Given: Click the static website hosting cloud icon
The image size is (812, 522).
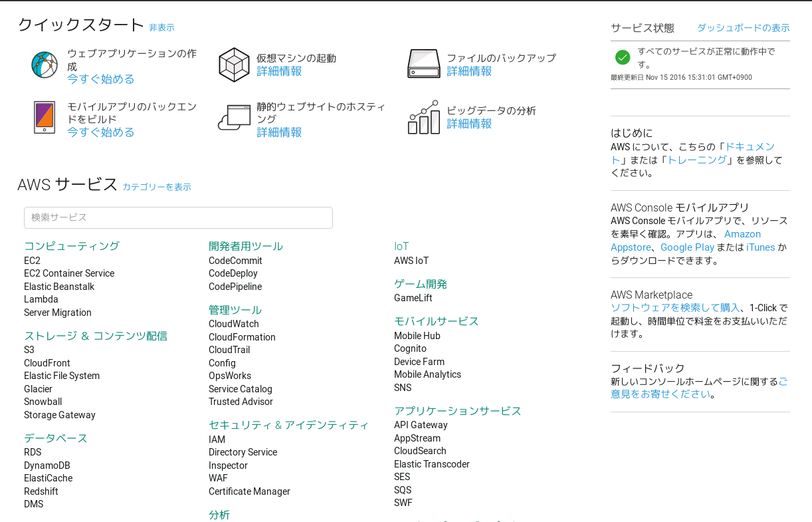Looking at the screenshot, I should 234,118.
